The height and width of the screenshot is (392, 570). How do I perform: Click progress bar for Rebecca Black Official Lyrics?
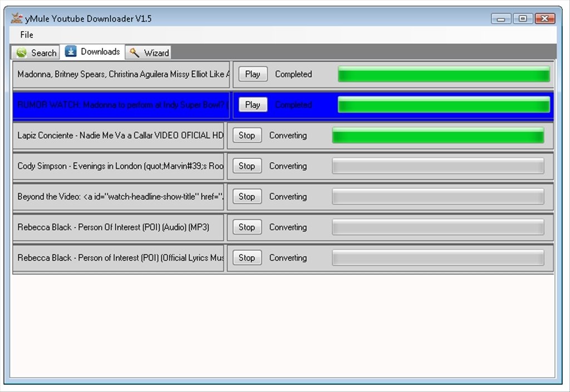point(438,257)
